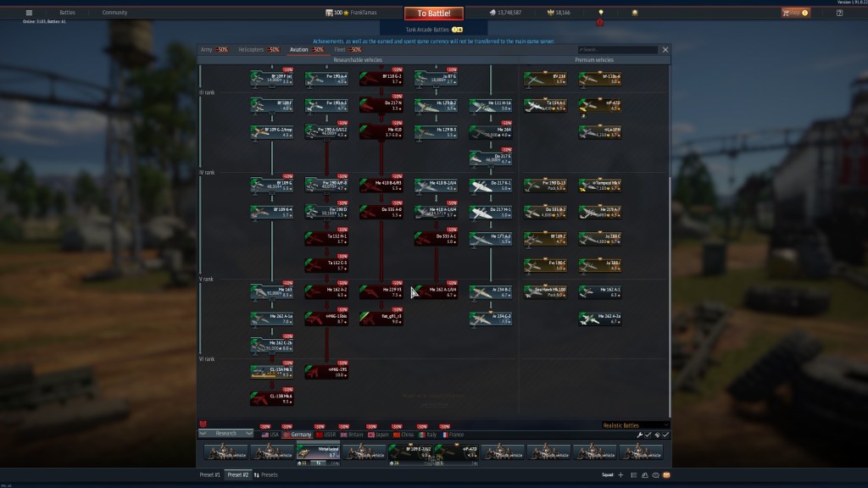Open the Realistic Battles mode dropdown
This screenshot has width=868, height=488.
click(x=636, y=424)
